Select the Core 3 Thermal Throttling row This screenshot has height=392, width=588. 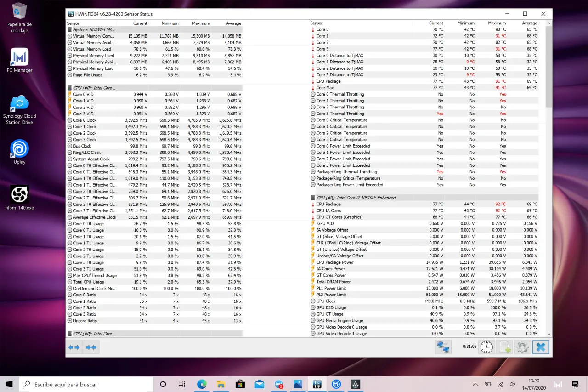coord(340,114)
